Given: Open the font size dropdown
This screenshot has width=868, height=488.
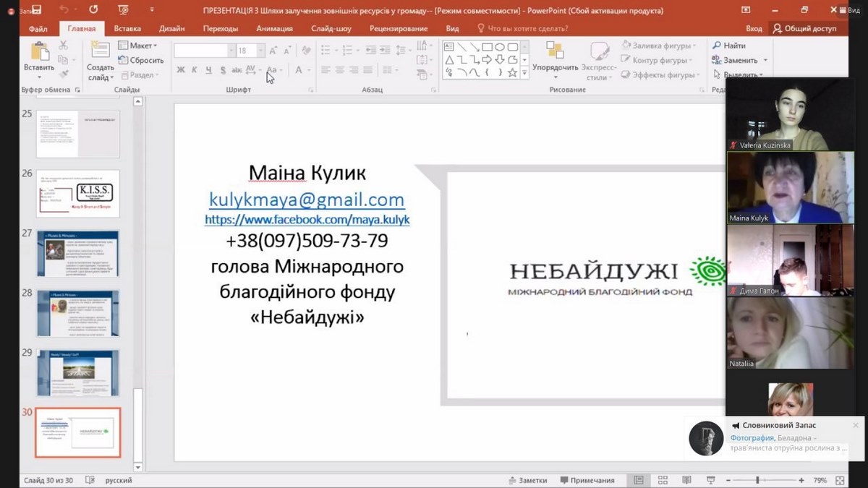Looking at the screenshot, I should 261,51.
